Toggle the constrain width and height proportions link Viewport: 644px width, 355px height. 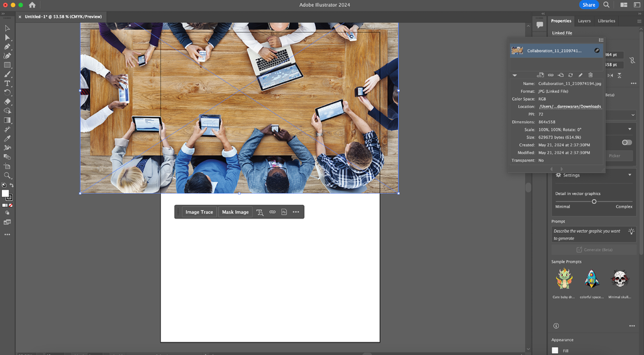tap(633, 60)
